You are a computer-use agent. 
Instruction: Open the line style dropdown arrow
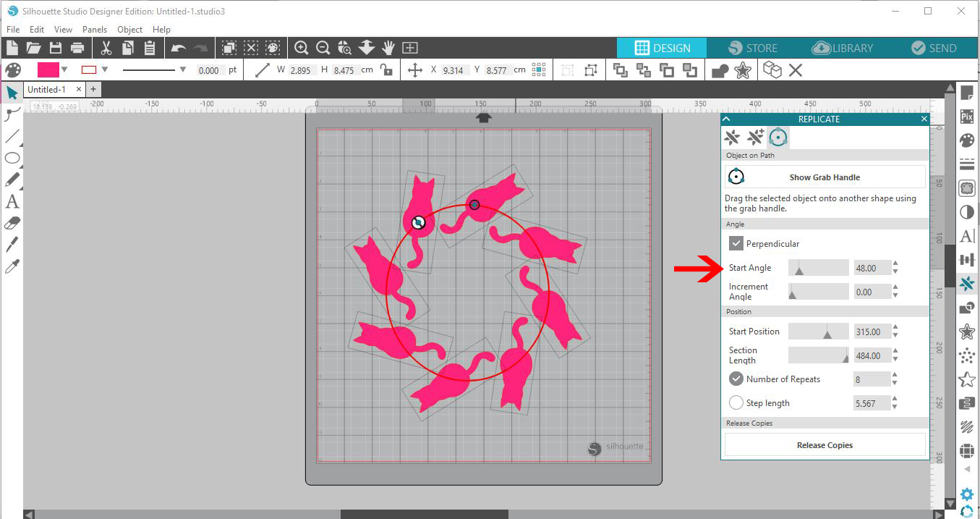[182, 70]
